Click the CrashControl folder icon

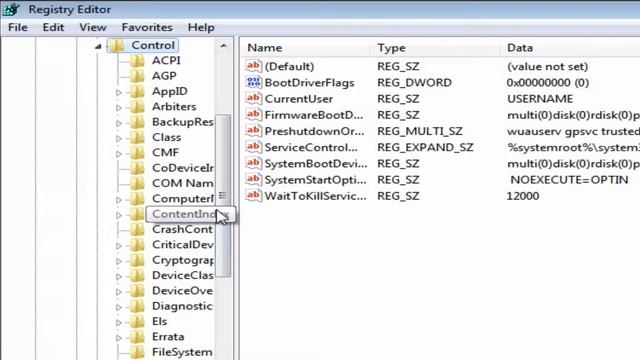[138, 229]
